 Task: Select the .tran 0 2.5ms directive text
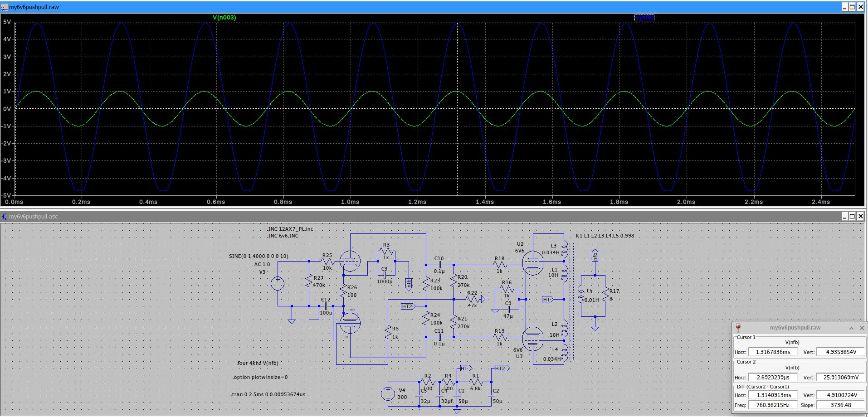[x=269, y=394]
